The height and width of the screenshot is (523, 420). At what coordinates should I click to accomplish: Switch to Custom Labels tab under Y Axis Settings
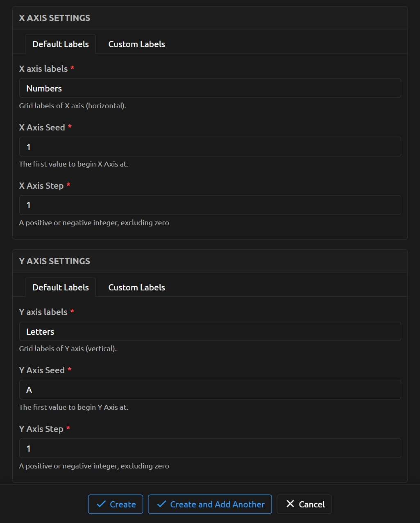(136, 288)
